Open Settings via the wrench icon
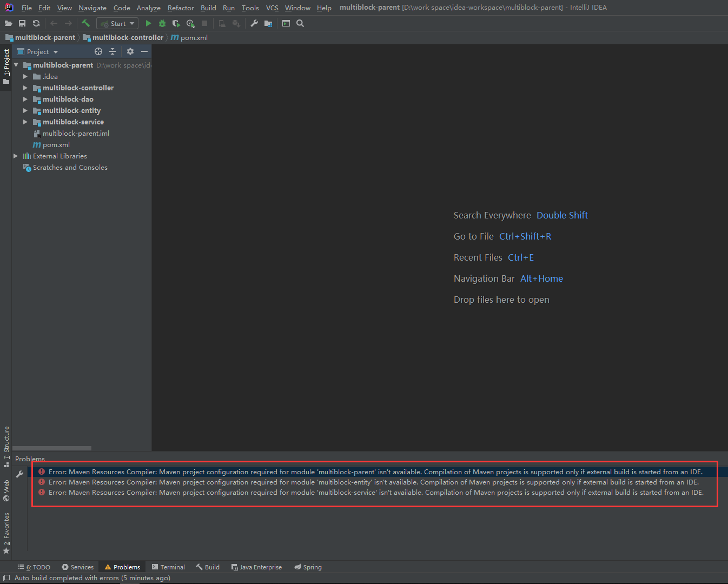This screenshot has height=584, width=728. [x=254, y=23]
